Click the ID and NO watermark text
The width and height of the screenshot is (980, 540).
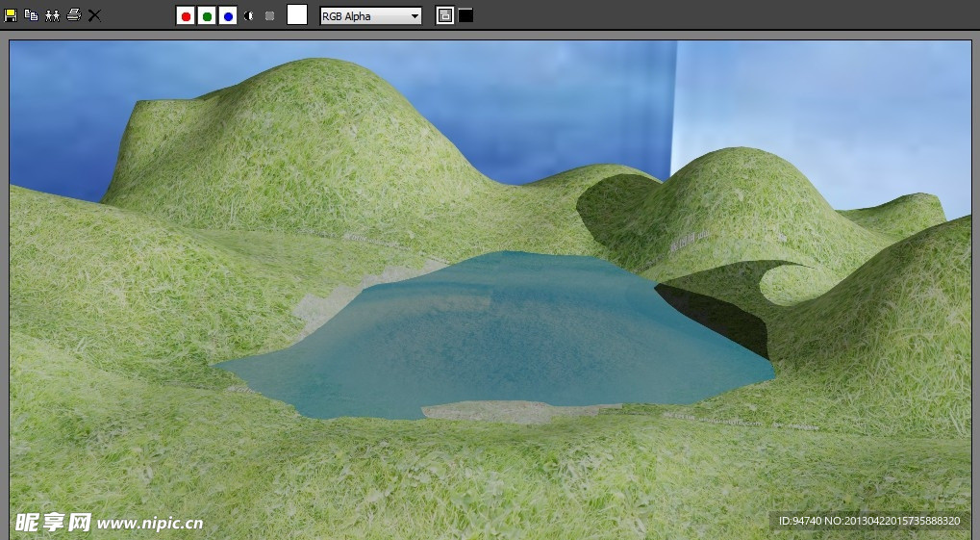point(868,521)
